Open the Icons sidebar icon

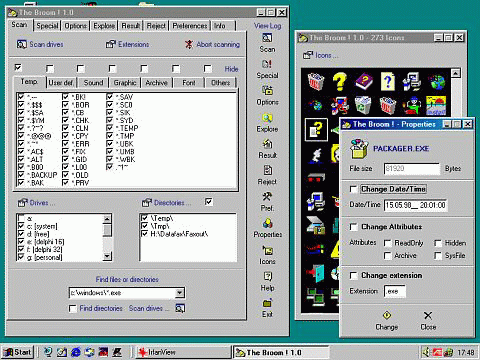tap(267, 250)
